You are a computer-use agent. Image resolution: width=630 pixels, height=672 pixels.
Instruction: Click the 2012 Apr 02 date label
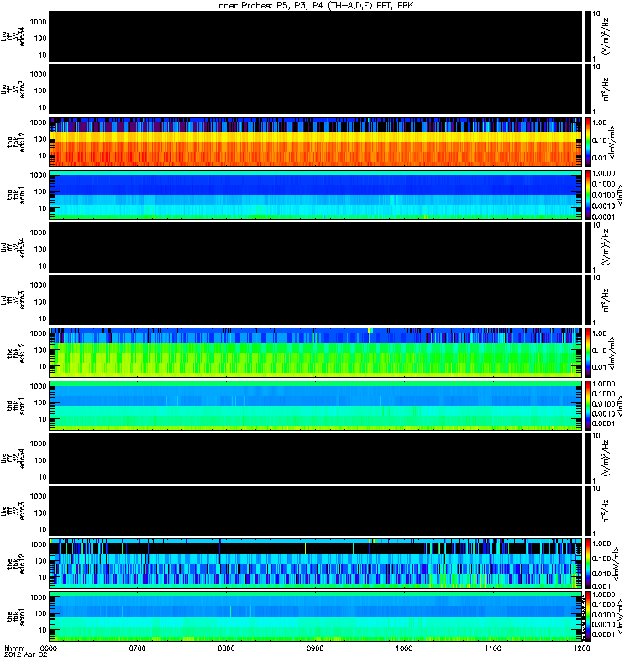25,655
